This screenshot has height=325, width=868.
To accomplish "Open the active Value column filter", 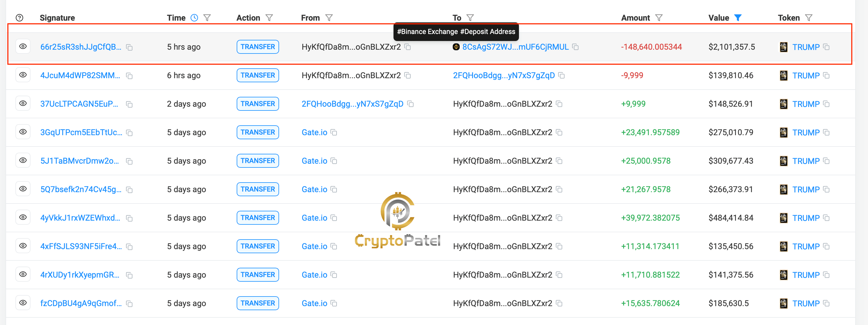I will [738, 18].
